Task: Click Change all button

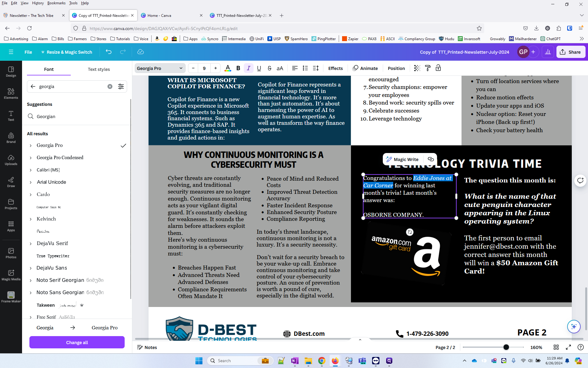Action: (x=77, y=342)
